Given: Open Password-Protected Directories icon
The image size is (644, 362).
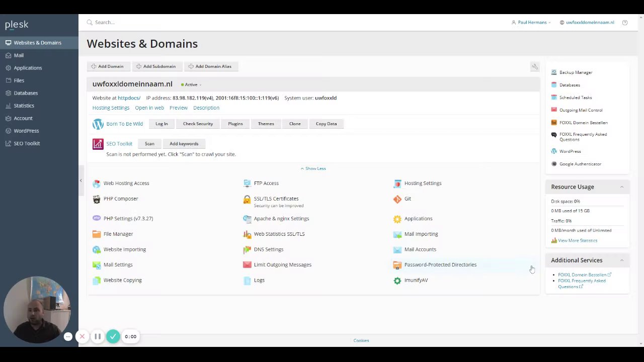Looking at the screenshot, I should [x=397, y=265].
